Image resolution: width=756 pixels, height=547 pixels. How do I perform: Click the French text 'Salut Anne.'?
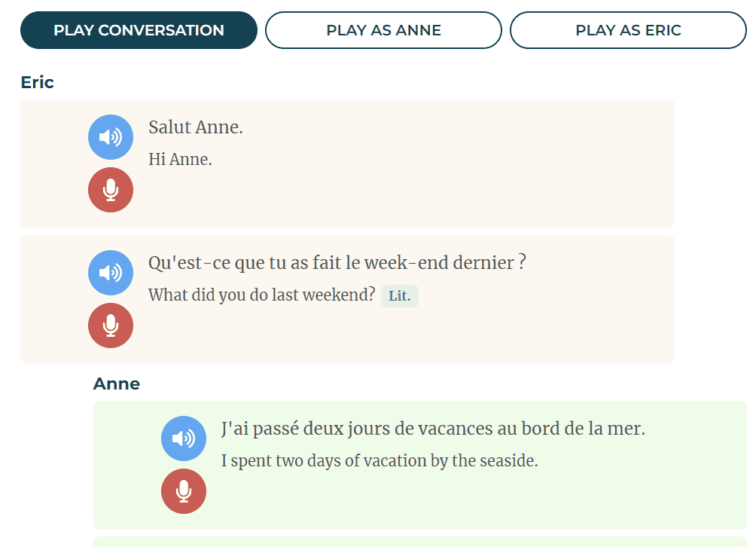pos(196,127)
